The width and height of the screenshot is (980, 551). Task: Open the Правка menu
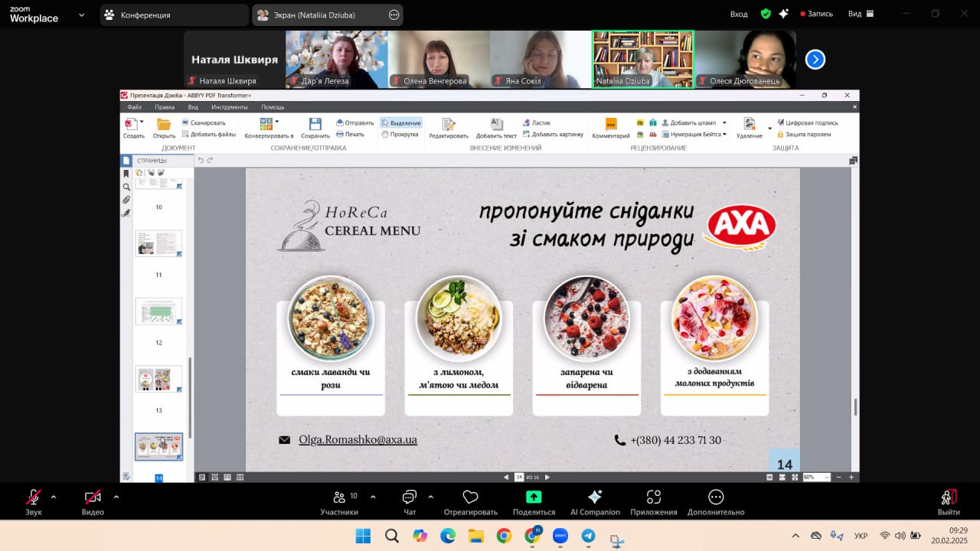point(165,107)
